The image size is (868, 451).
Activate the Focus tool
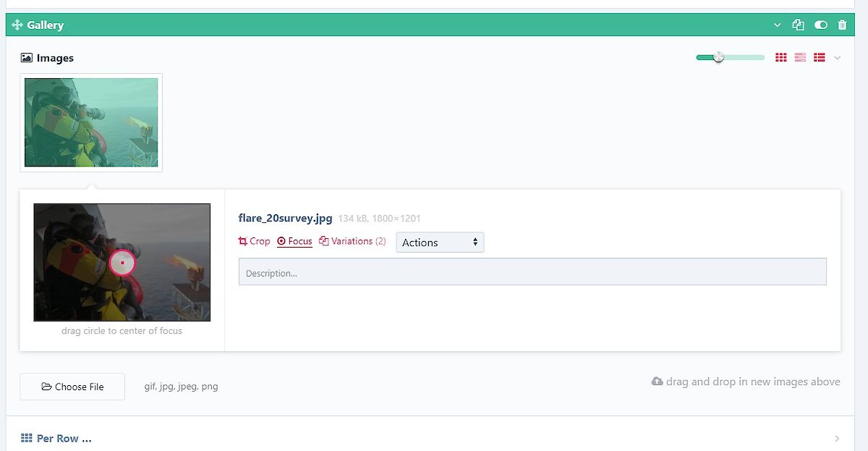(294, 241)
